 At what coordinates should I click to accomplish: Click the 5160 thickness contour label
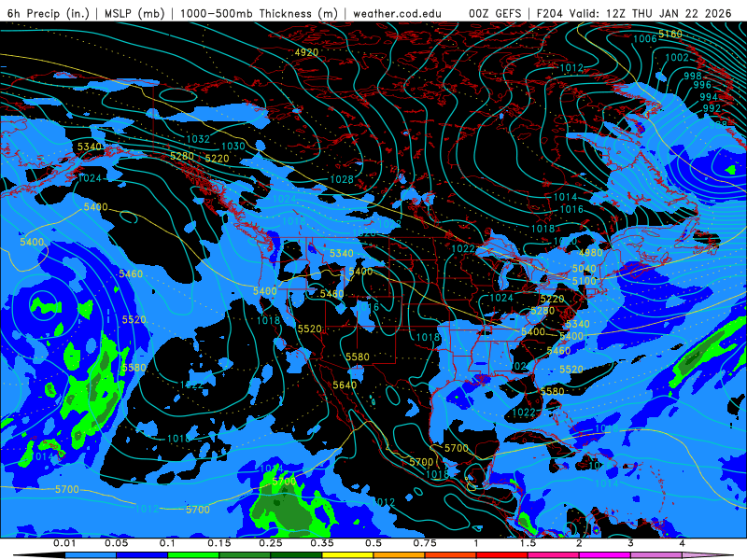pos(670,35)
